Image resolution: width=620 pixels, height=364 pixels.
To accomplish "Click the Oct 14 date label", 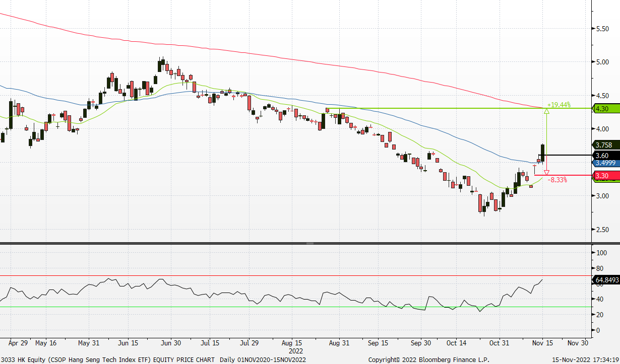I will [456, 343].
